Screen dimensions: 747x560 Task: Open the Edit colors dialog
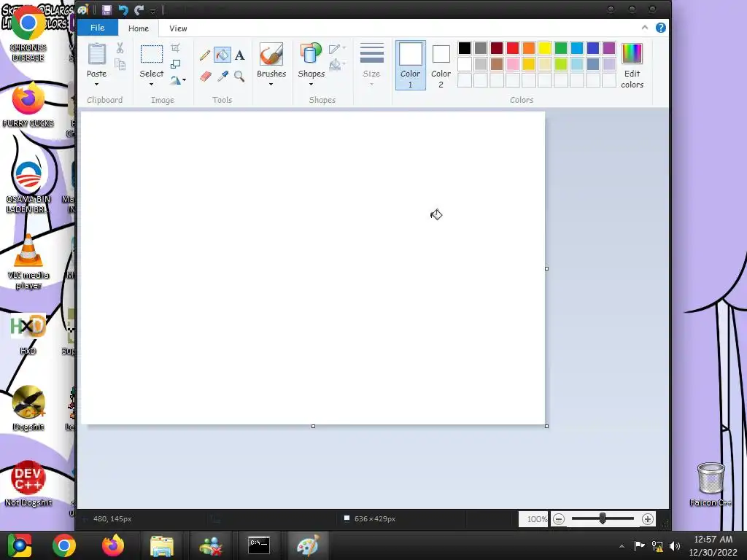pyautogui.click(x=632, y=65)
